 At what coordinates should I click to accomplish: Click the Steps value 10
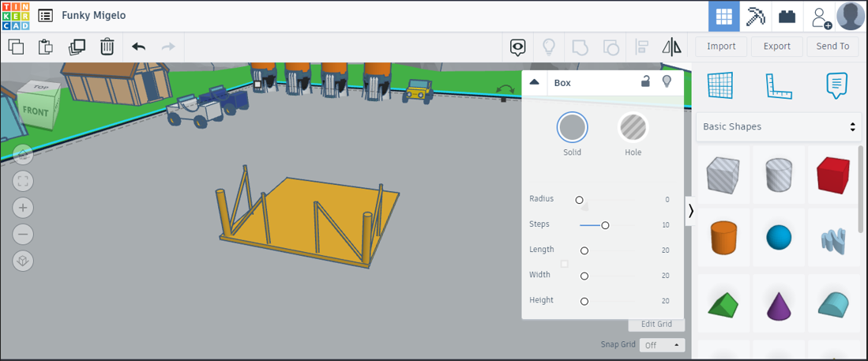(665, 225)
